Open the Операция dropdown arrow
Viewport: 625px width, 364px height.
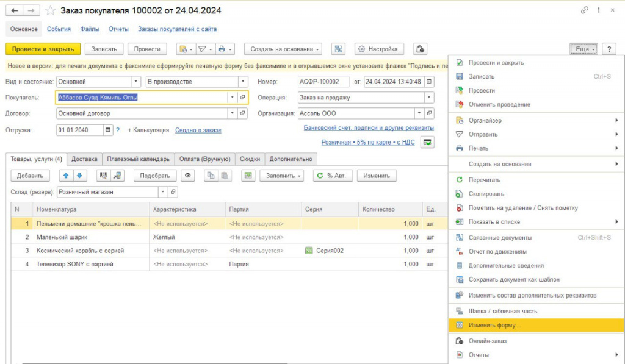point(429,98)
